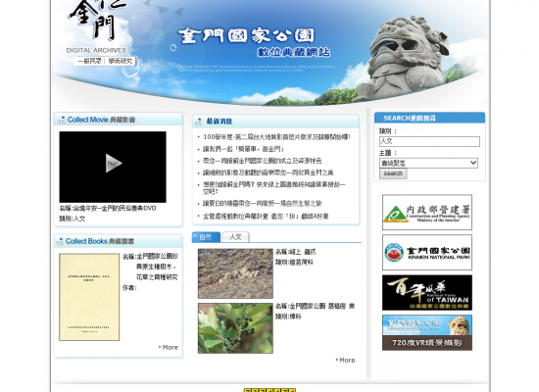Click More below the nature photos
Image resolution: width=539 pixels, height=392 pixels.
tap(346, 360)
